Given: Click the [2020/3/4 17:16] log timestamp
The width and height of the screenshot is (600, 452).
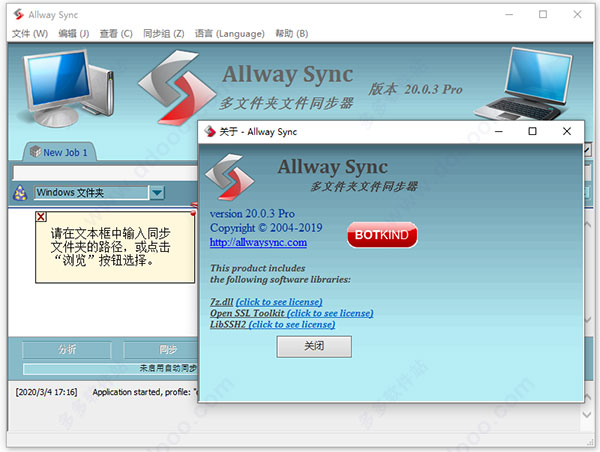Looking at the screenshot, I should [x=46, y=392].
